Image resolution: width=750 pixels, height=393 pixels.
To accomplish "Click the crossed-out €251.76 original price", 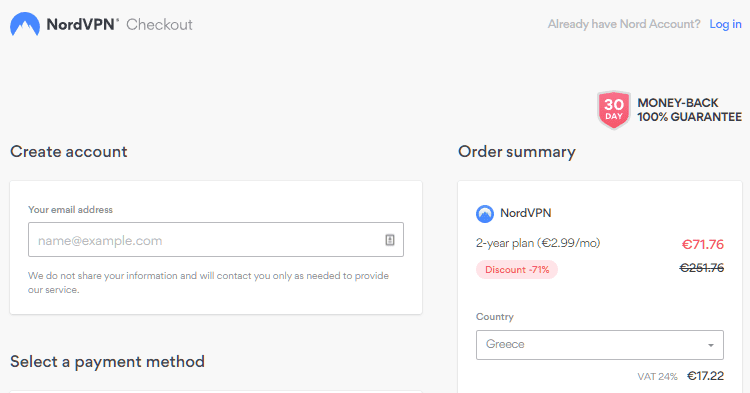I will (702, 268).
